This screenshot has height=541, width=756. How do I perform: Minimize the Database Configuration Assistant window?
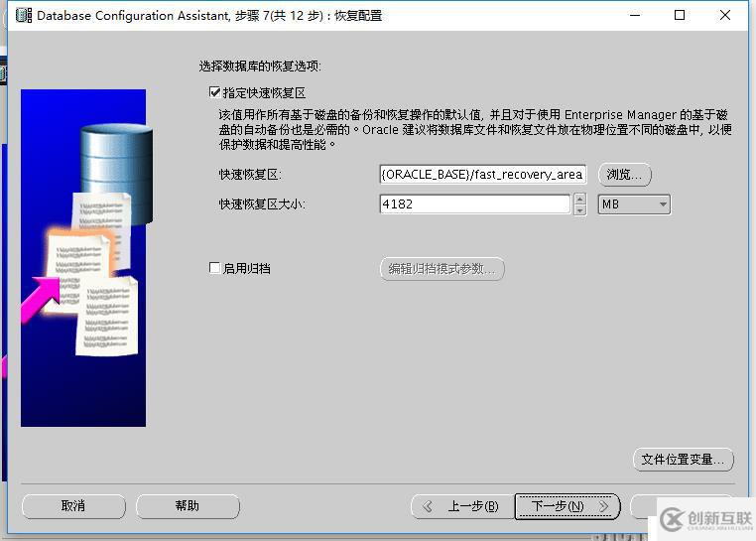pyautogui.click(x=635, y=16)
